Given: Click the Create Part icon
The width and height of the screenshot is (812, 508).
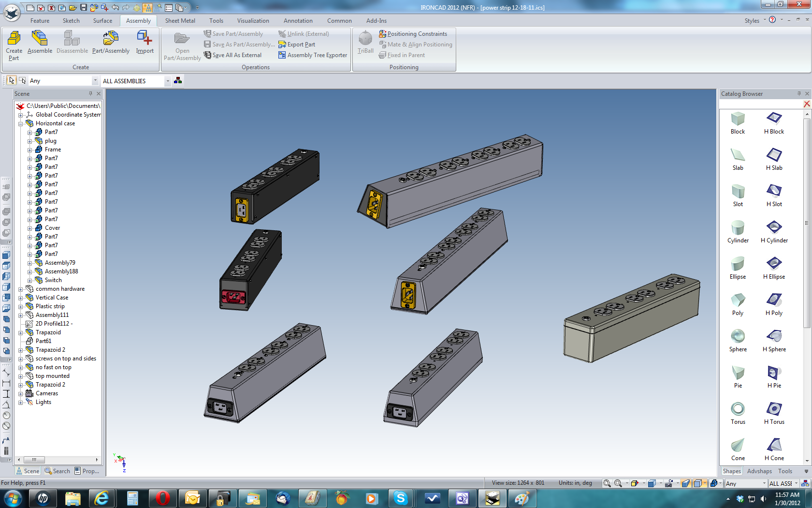Looking at the screenshot, I should [x=14, y=39].
